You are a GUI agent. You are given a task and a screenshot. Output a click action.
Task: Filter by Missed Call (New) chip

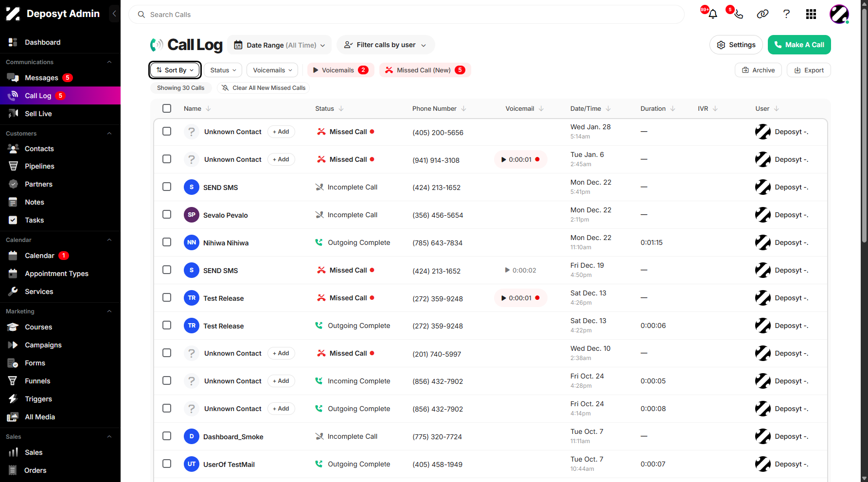pyautogui.click(x=425, y=70)
